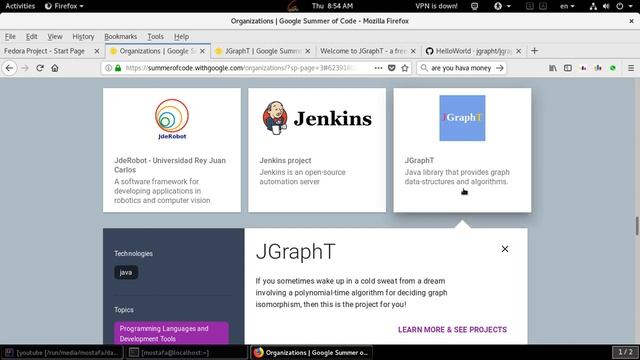Click 'JdeRobot - Universidad Rey Juan Carlos' title

coord(170,165)
